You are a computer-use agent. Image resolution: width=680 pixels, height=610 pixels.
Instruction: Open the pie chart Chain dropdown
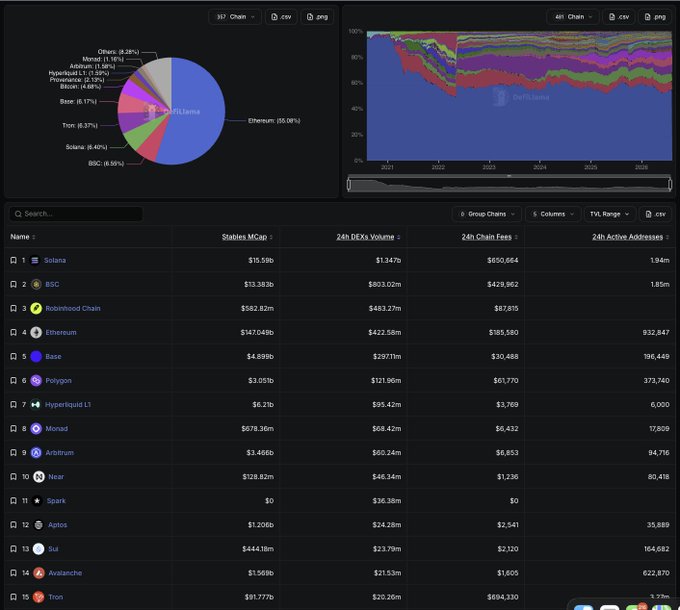(x=235, y=17)
